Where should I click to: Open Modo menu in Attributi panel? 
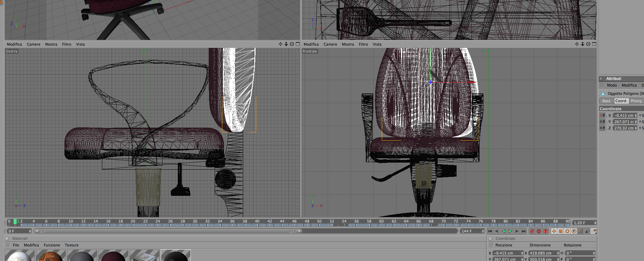click(612, 85)
